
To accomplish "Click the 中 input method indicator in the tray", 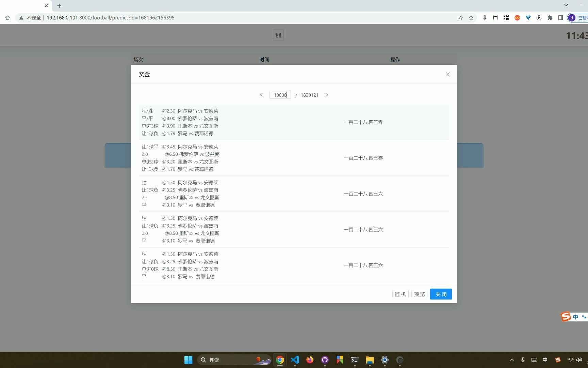I will tap(545, 360).
